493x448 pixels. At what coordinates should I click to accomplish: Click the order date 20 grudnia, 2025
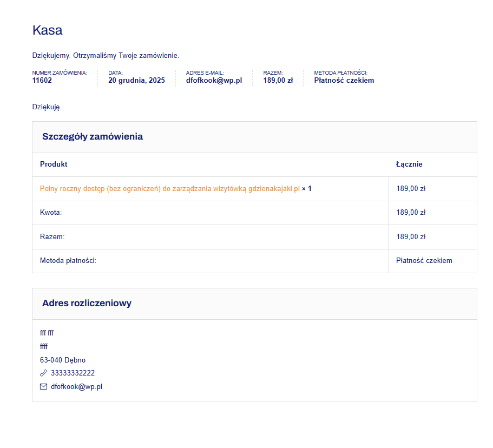[x=136, y=81]
